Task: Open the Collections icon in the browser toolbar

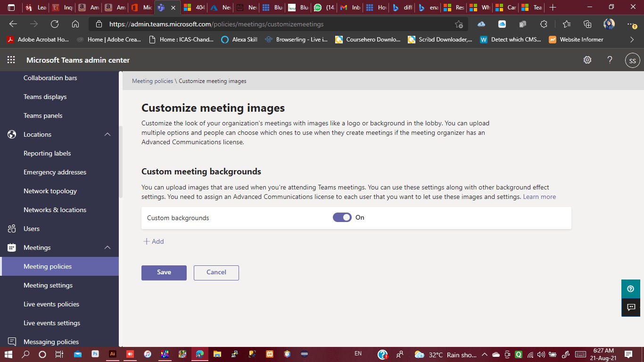Action: click(587, 24)
